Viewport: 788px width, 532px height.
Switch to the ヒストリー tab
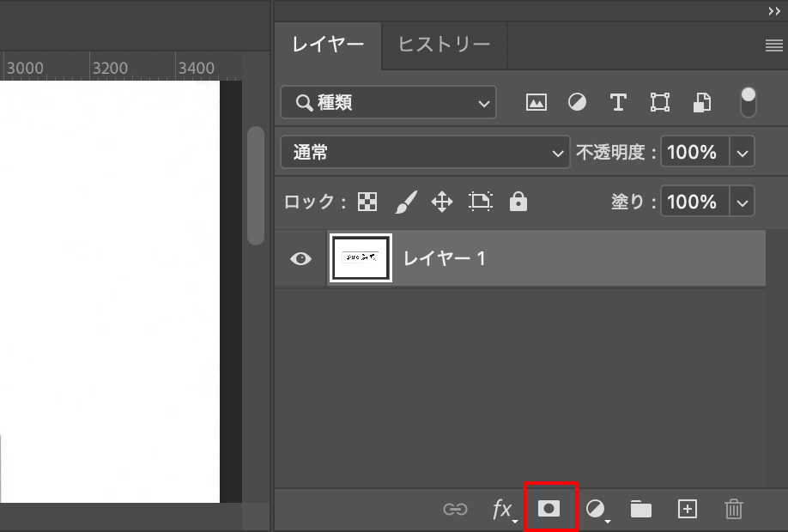click(444, 45)
